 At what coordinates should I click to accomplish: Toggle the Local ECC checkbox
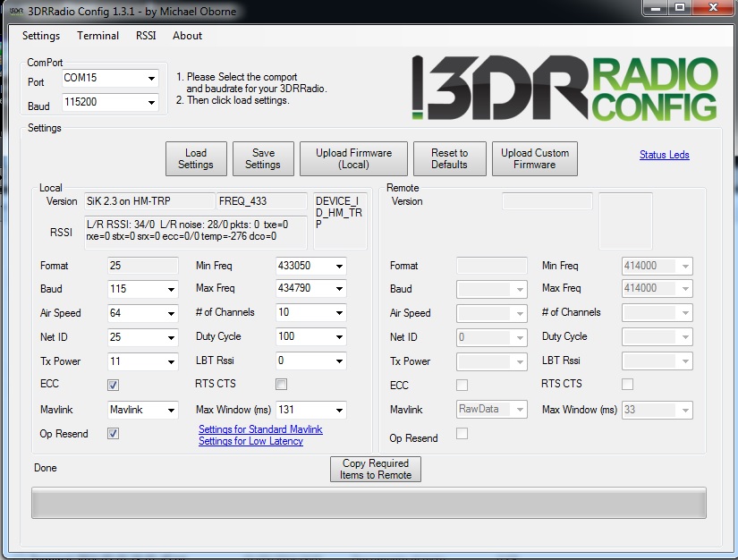click(x=113, y=385)
